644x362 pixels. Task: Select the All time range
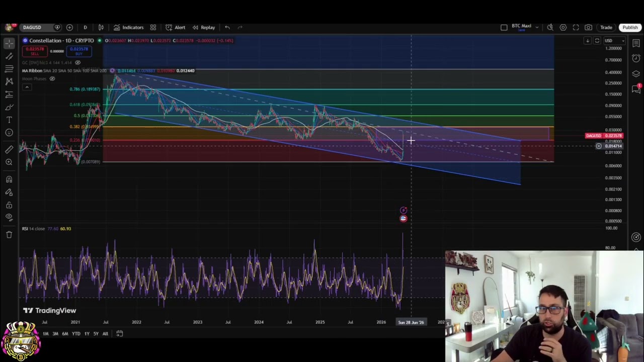[105, 333]
